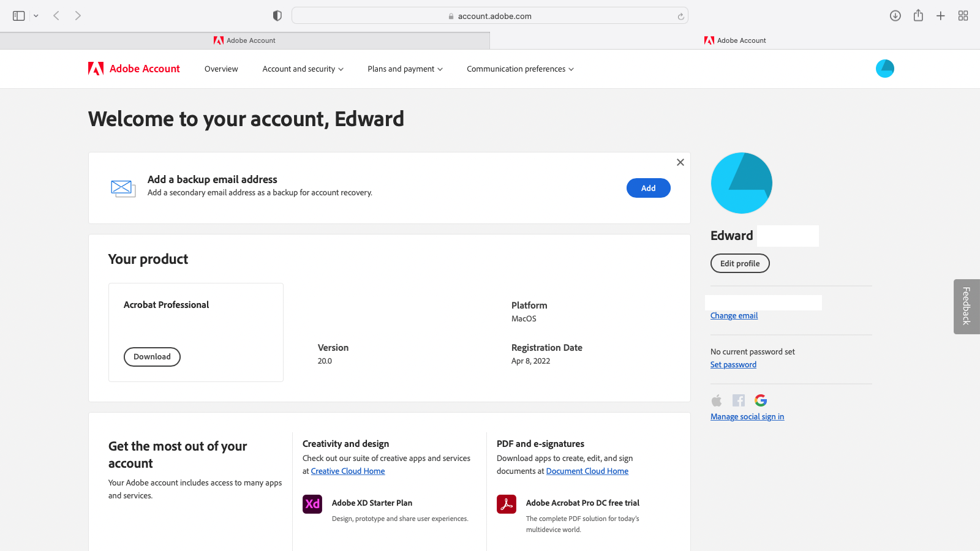Dismiss the backup email banner
The height and width of the screenshot is (551, 980).
(x=680, y=162)
